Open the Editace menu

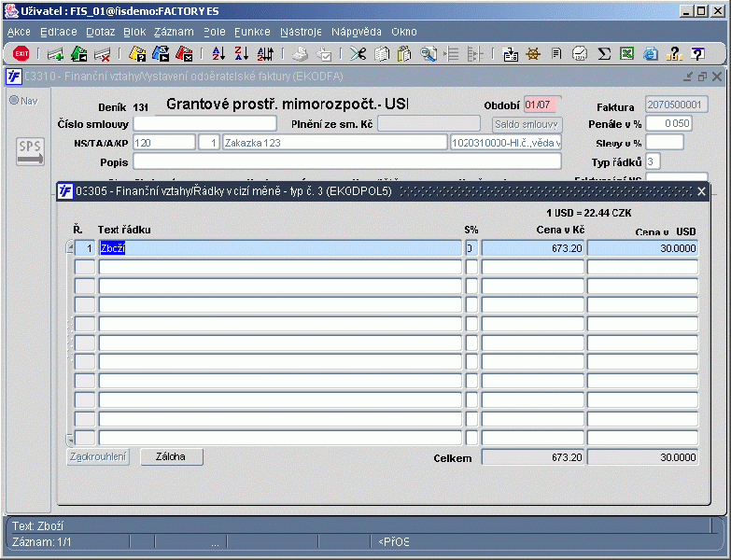59,32
